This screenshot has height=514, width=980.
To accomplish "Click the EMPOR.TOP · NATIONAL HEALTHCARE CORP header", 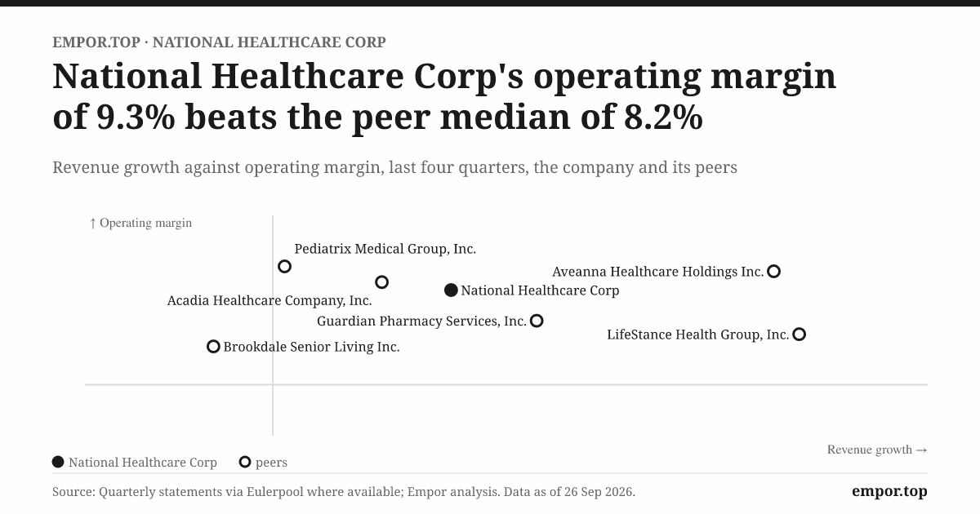I will pyautogui.click(x=219, y=42).
